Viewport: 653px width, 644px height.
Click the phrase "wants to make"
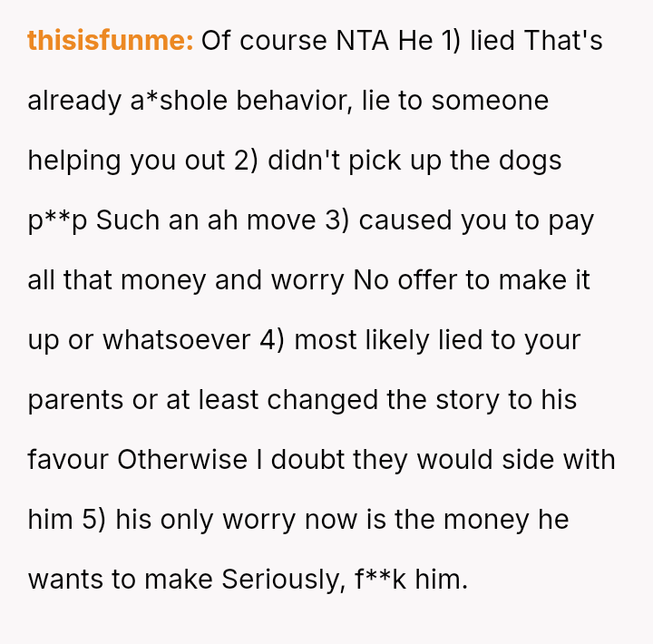121,580
